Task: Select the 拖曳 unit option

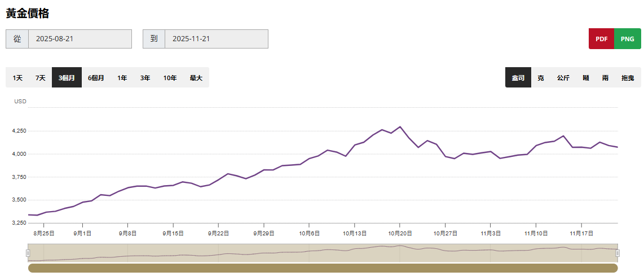Action: pos(627,78)
